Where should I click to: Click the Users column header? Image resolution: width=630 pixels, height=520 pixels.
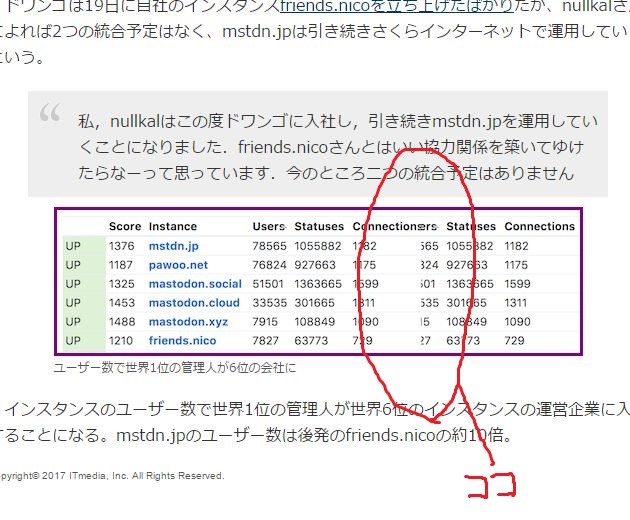[x=269, y=227]
